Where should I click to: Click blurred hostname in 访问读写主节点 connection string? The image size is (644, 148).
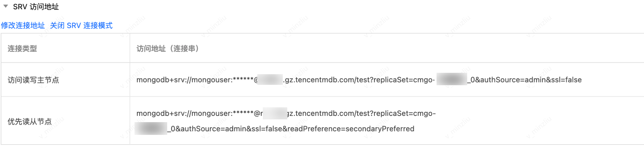pos(270,80)
